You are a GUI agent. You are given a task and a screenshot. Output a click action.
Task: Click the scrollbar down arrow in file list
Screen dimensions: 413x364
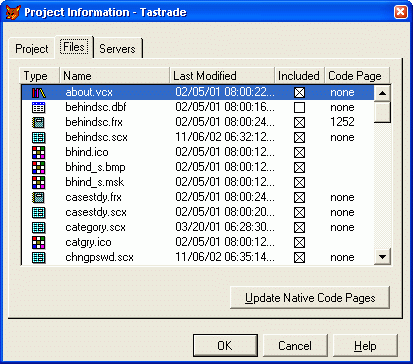coord(382,257)
